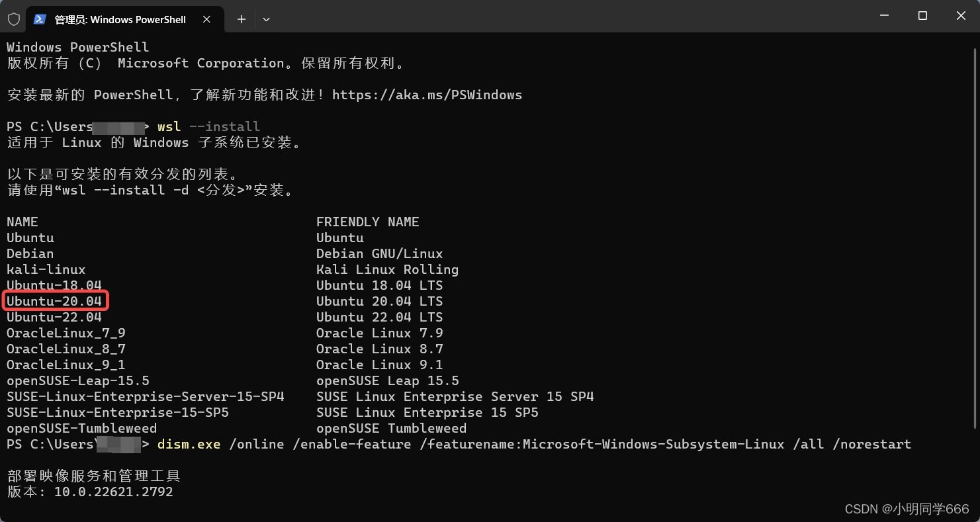Select the Debian entry in the distro list
Screen dimensions: 980x522
(30, 253)
